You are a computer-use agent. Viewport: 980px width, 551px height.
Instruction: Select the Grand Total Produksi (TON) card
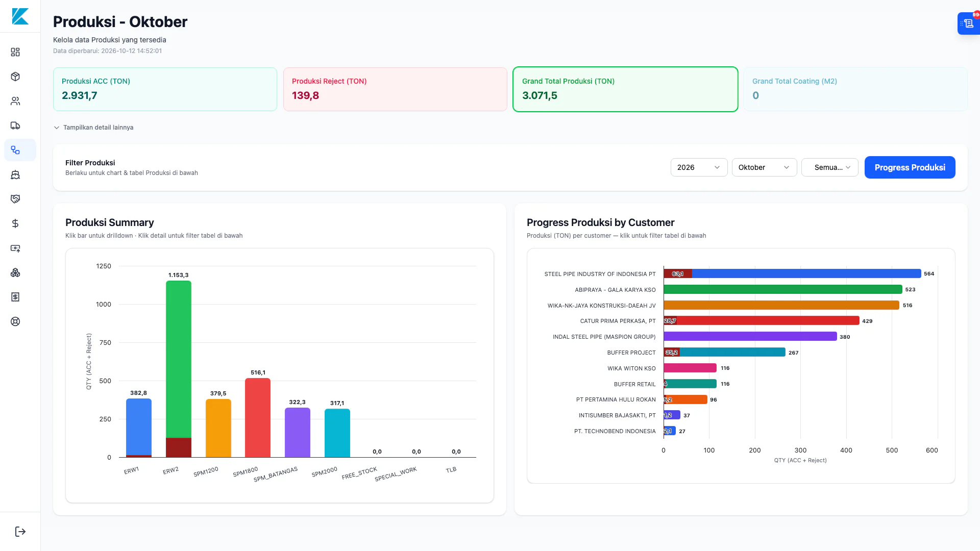click(x=625, y=89)
